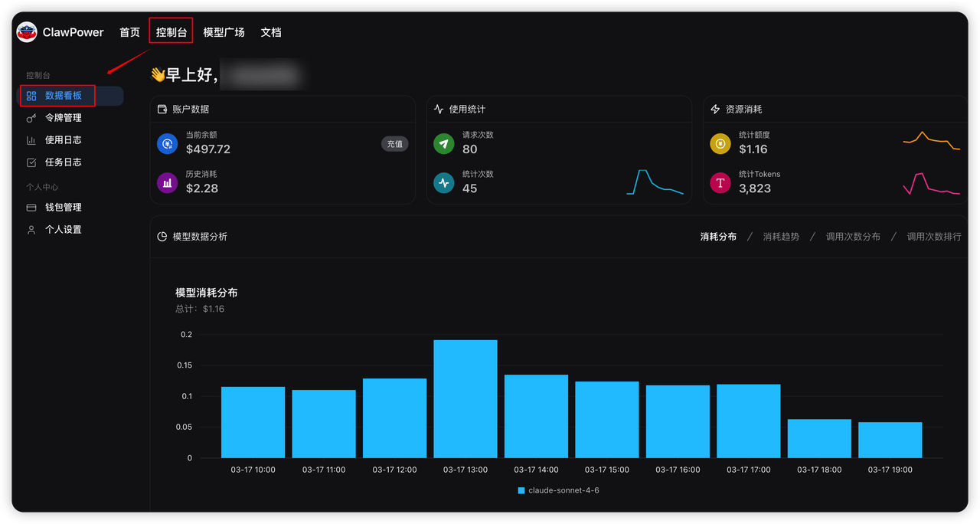
Task: Click the ClawPower brand name
Action: pos(73,32)
